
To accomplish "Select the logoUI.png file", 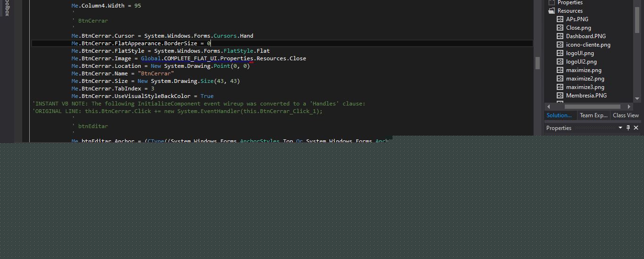I will pyautogui.click(x=580, y=53).
